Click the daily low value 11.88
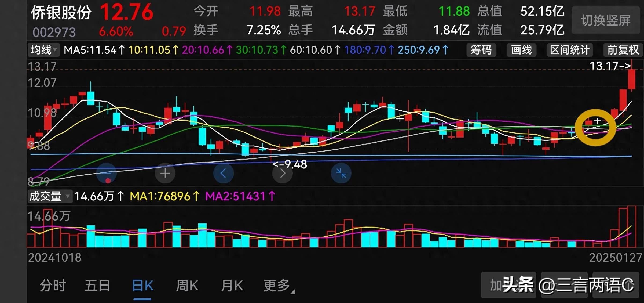The height and width of the screenshot is (303, 644). click(454, 12)
